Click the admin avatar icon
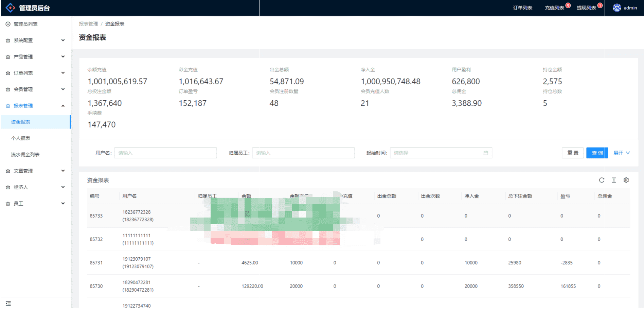Image resolution: width=644 pixels, height=311 pixels. [617, 8]
